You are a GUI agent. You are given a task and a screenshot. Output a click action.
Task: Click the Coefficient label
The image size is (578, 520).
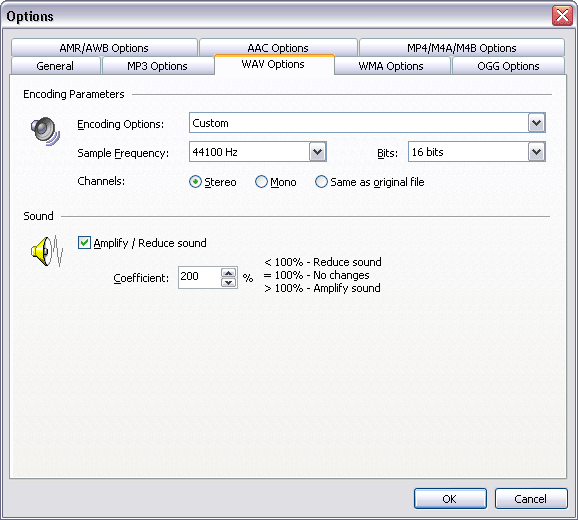pos(141,278)
